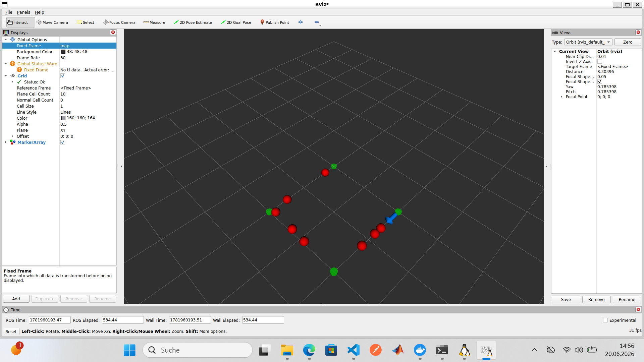Click the Rename view button
Viewport: 644px width, 362px height.
tap(627, 300)
